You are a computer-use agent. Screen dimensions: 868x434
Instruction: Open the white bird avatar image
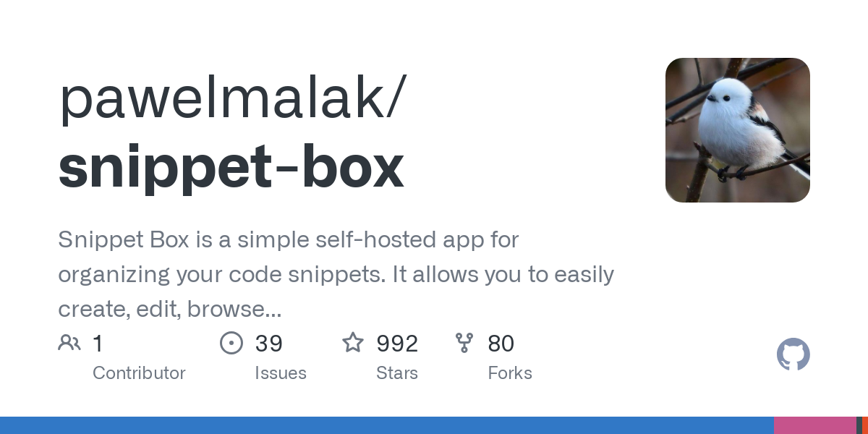point(738,130)
